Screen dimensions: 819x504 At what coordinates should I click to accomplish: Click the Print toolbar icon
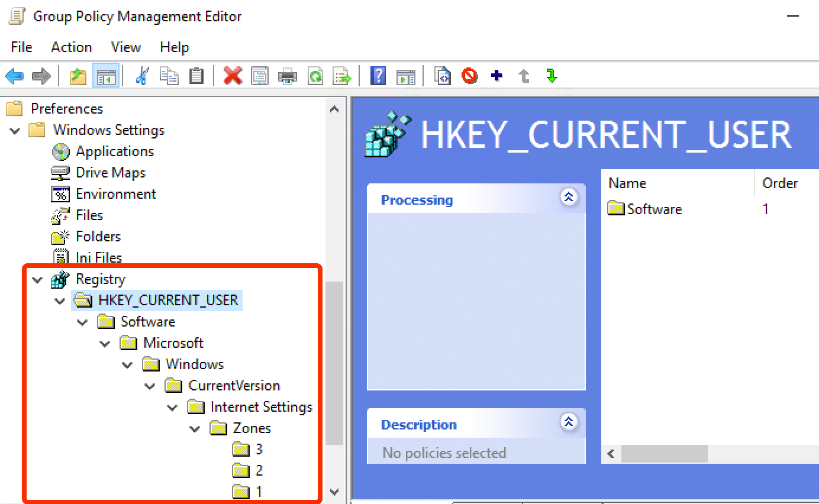288,76
